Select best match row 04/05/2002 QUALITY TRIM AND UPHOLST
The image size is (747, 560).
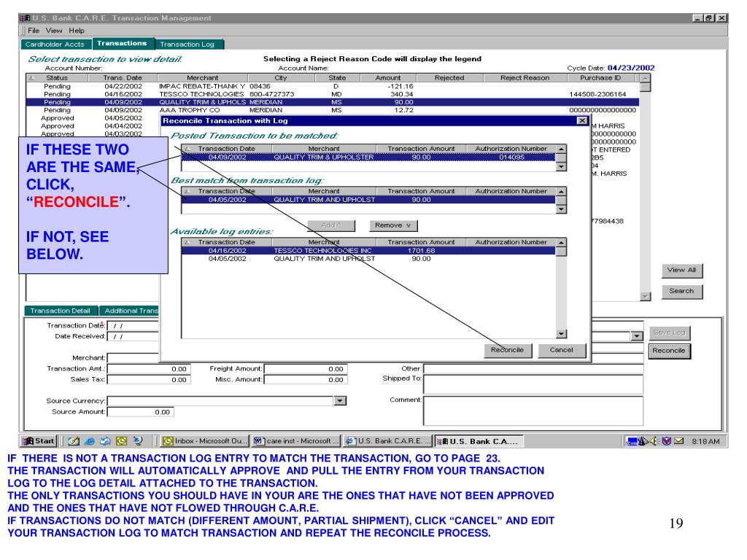tap(368, 200)
